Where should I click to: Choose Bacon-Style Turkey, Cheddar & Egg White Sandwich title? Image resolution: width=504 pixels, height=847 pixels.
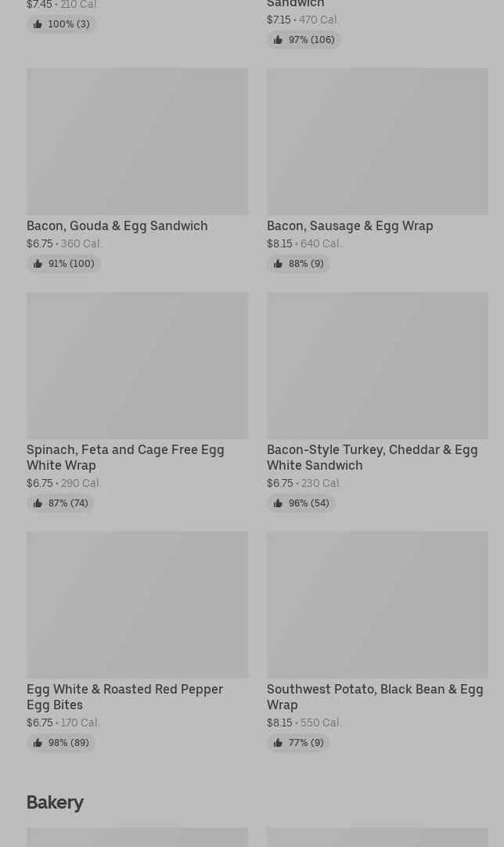[372, 457]
